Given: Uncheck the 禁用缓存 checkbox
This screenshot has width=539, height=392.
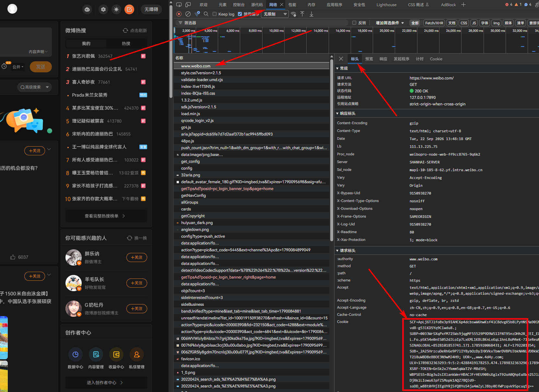Looking at the screenshot, I should coord(240,14).
